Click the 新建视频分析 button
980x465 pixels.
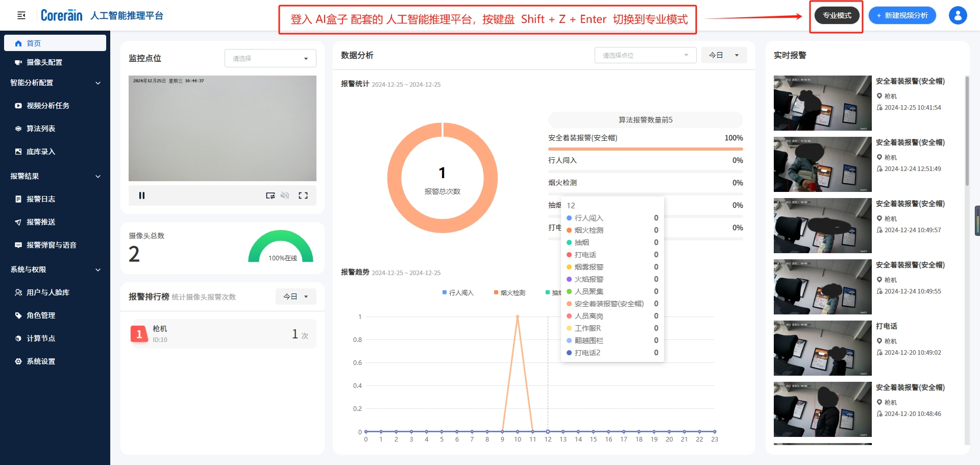point(902,15)
